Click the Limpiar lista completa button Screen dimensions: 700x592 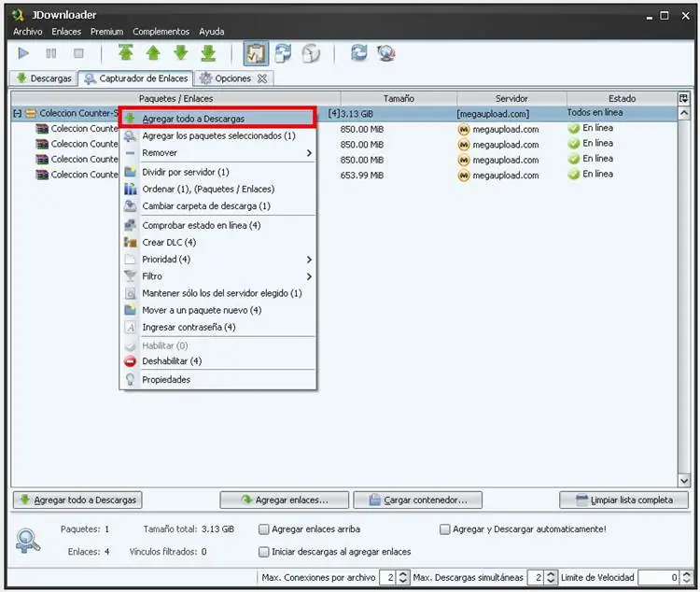[623, 500]
